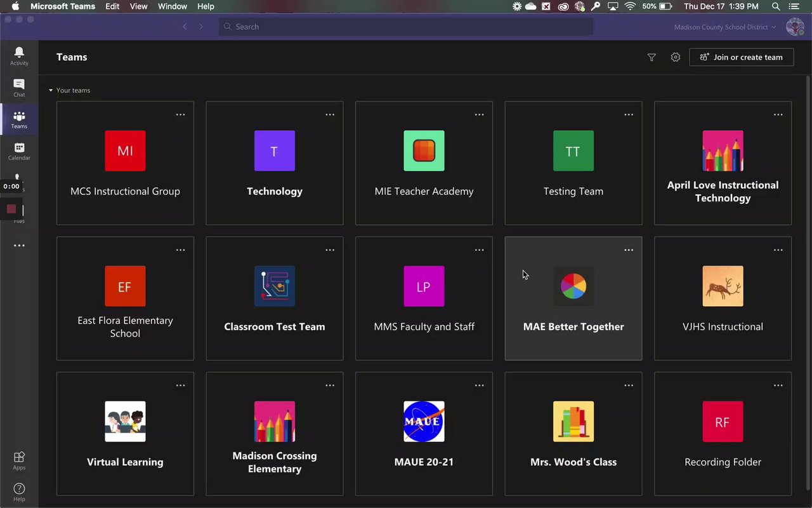Screen dimensions: 812x508
Task: Go forward with the navigation arrow
Action: 201,27
